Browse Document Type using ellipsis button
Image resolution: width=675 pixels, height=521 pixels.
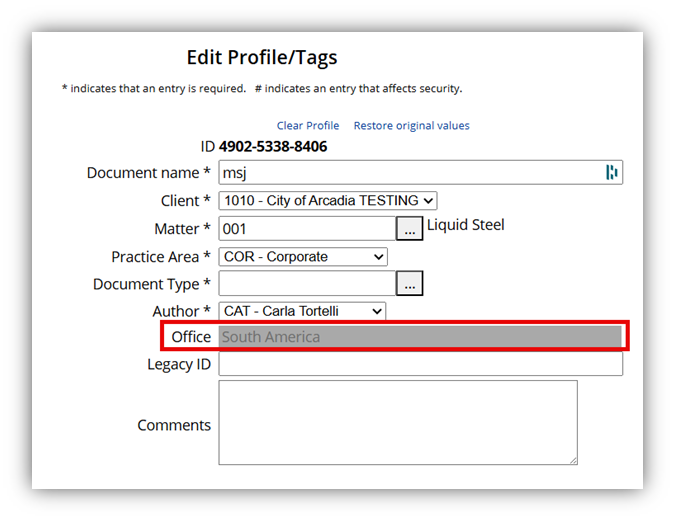pos(409,284)
